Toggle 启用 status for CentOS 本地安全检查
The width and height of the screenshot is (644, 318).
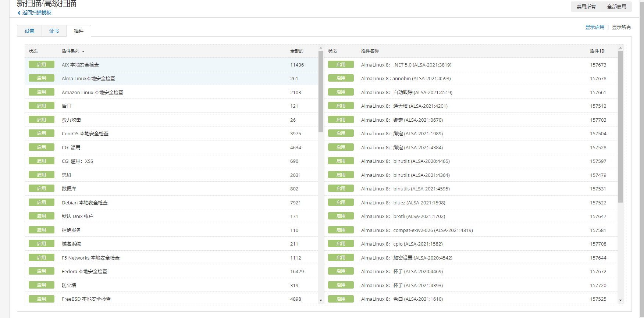(42, 133)
